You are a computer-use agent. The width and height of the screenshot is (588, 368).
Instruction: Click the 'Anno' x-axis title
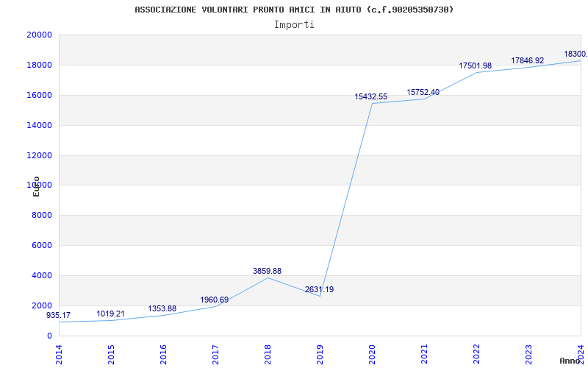[570, 361]
